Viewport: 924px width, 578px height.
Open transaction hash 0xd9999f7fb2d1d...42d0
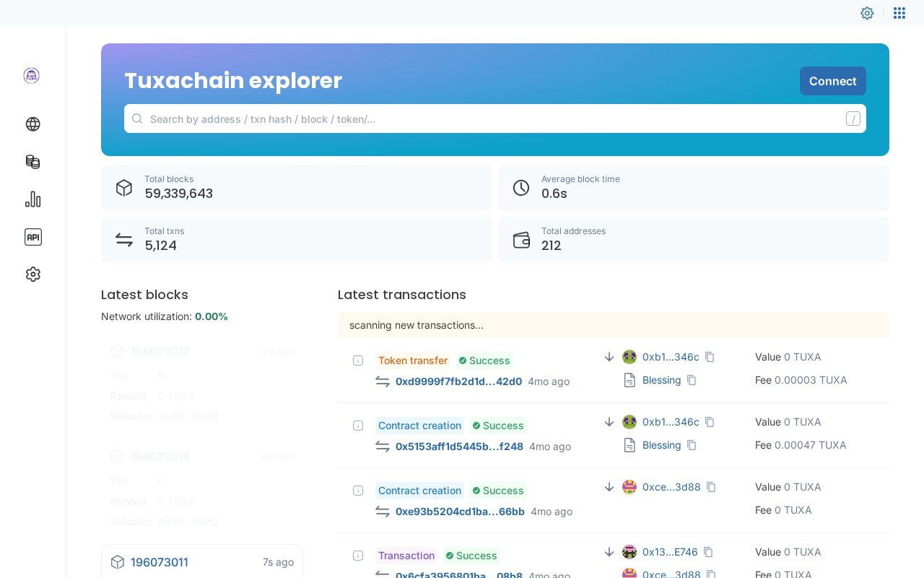coord(458,381)
